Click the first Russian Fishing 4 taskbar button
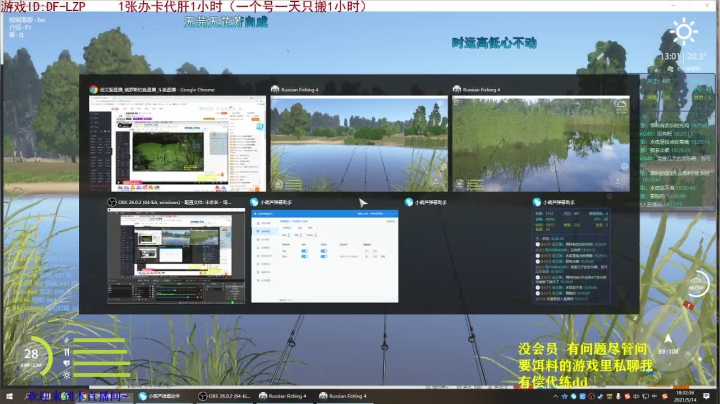The image size is (720, 404). (283, 396)
